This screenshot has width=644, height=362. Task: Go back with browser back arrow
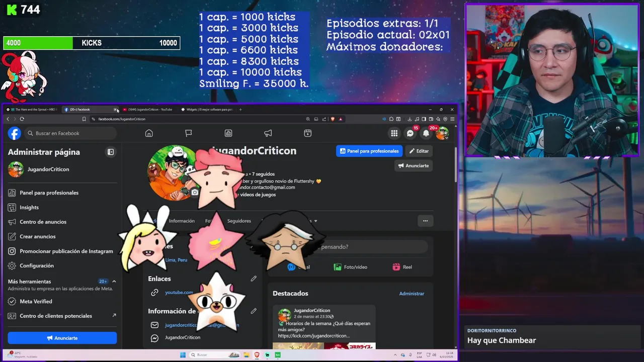click(x=8, y=119)
